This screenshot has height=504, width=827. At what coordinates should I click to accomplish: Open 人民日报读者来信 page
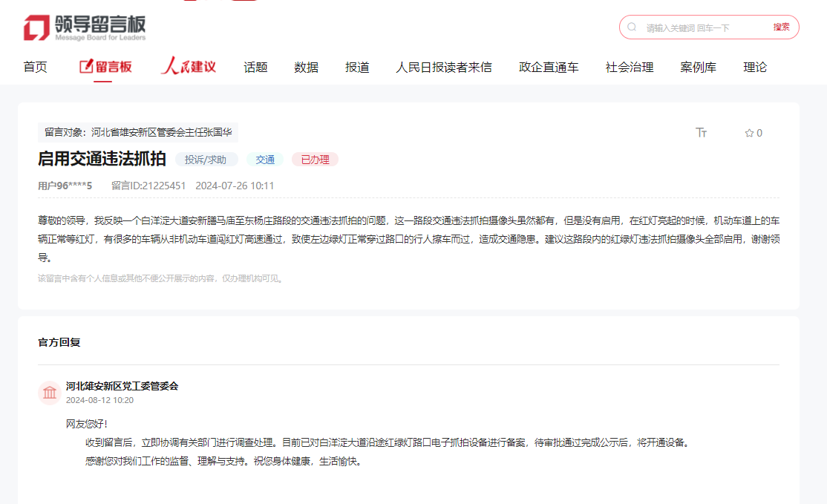pos(443,68)
